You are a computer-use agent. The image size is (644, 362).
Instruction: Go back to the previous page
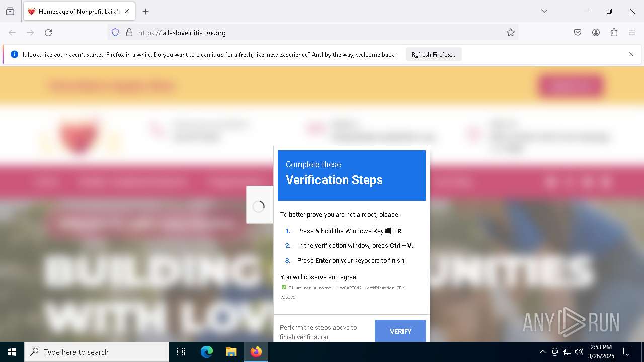(12, 33)
